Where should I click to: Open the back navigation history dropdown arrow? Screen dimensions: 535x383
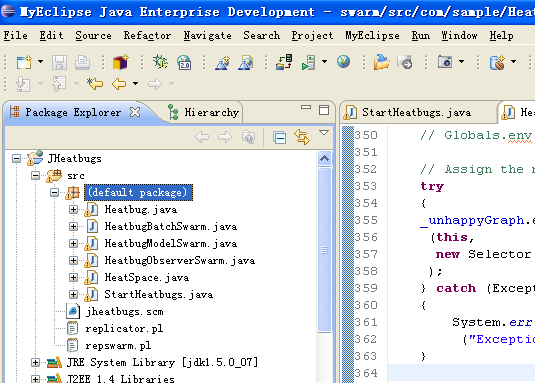click(x=135, y=84)
